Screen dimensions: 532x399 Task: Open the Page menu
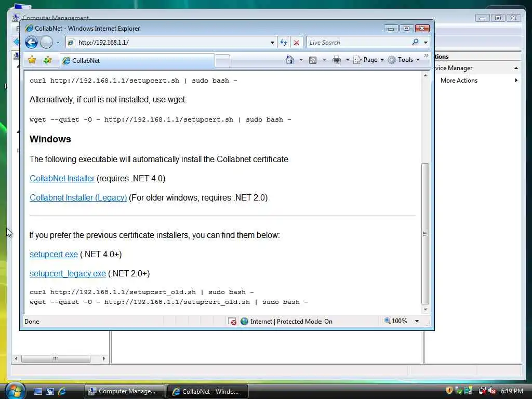[x=369, y=60]
